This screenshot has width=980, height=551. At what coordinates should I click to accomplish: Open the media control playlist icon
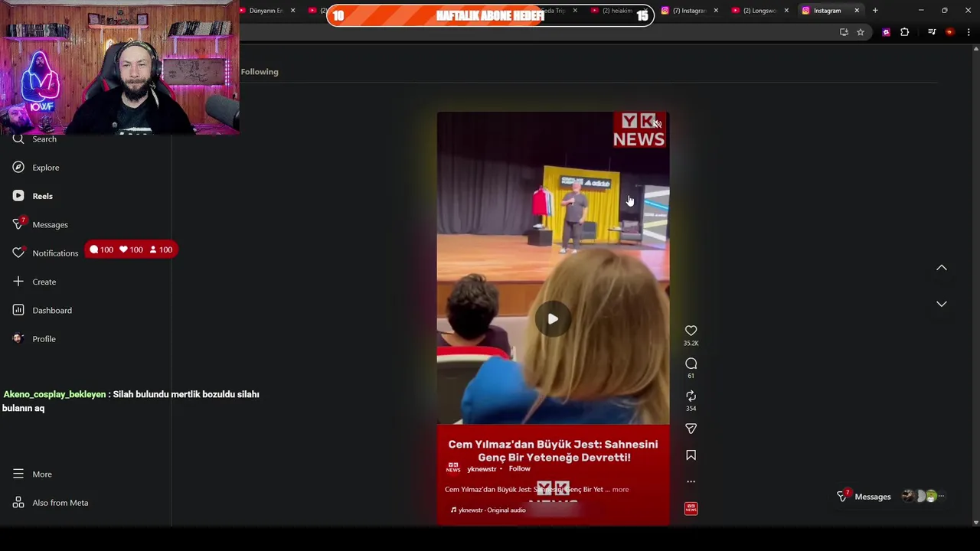coord(932,32)
